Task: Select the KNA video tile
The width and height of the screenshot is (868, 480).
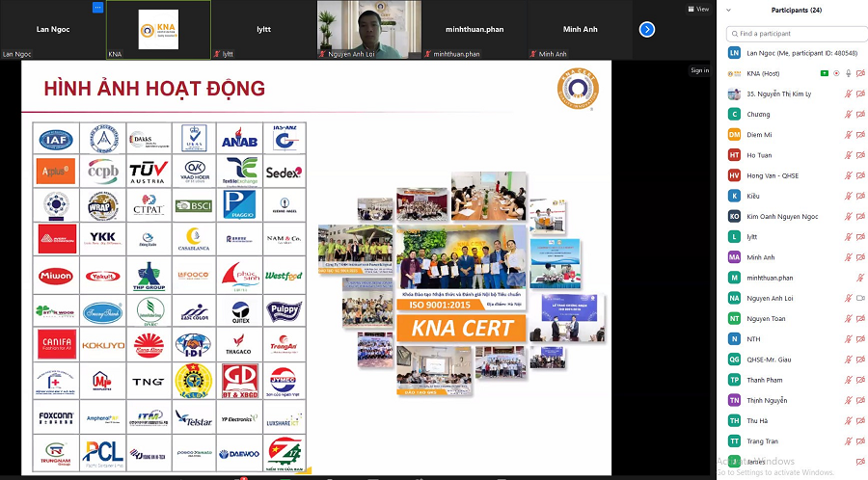Action: click(158, 29)
